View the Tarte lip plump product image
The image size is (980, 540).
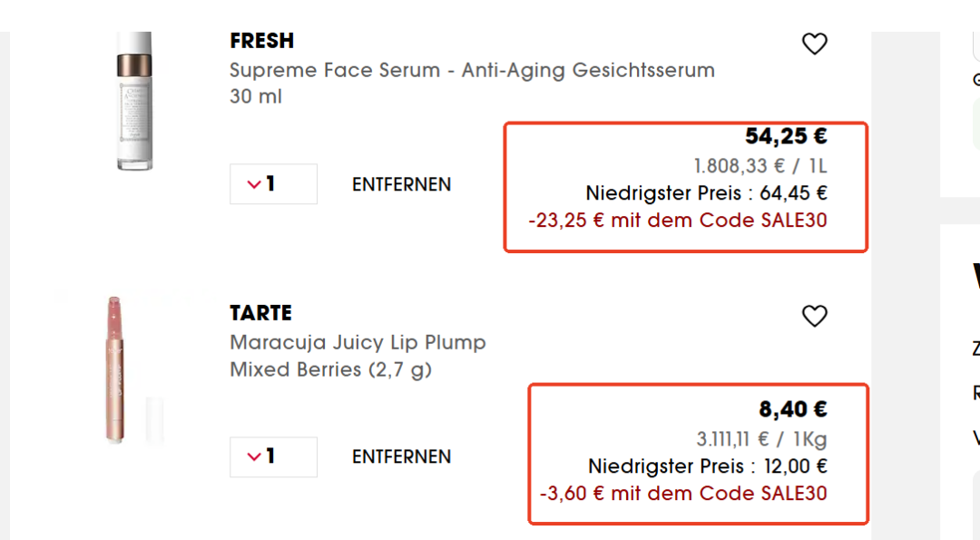[x=115, y=368]
